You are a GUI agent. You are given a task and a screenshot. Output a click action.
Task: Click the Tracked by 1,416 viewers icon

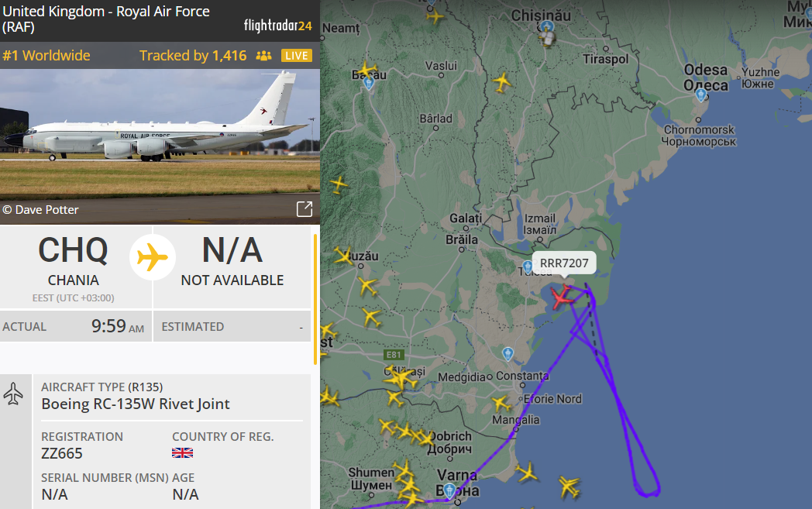click(x=263, y=56)
